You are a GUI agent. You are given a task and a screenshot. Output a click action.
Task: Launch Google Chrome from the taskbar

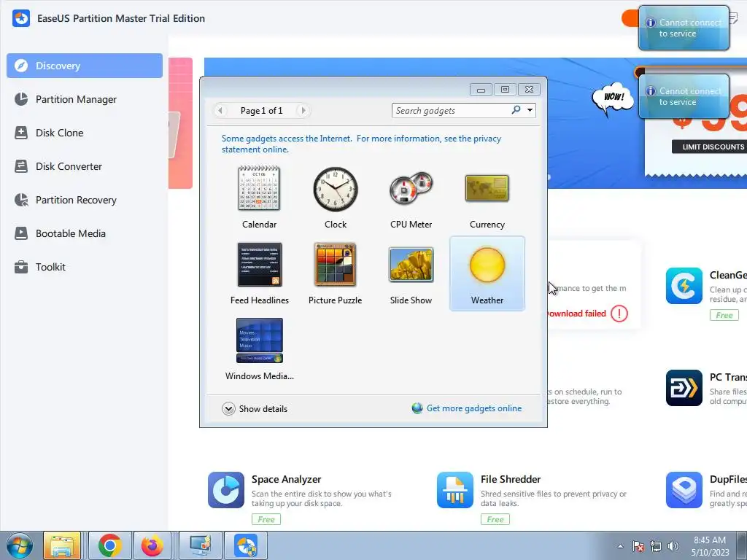[x=109, y=545]
